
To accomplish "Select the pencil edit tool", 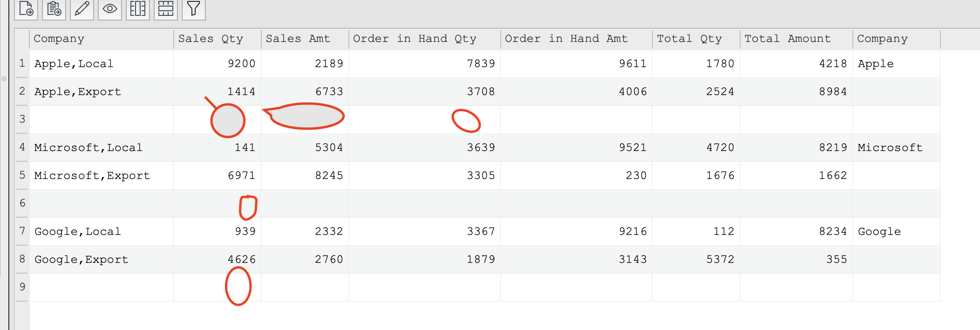I will click(x=82, y=9).
